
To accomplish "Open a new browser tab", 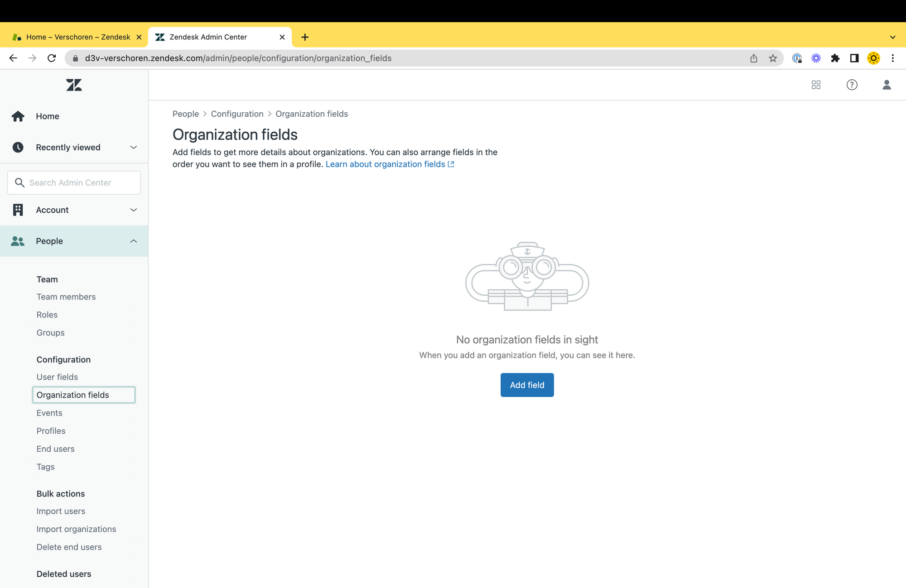I will click(305, 37).
